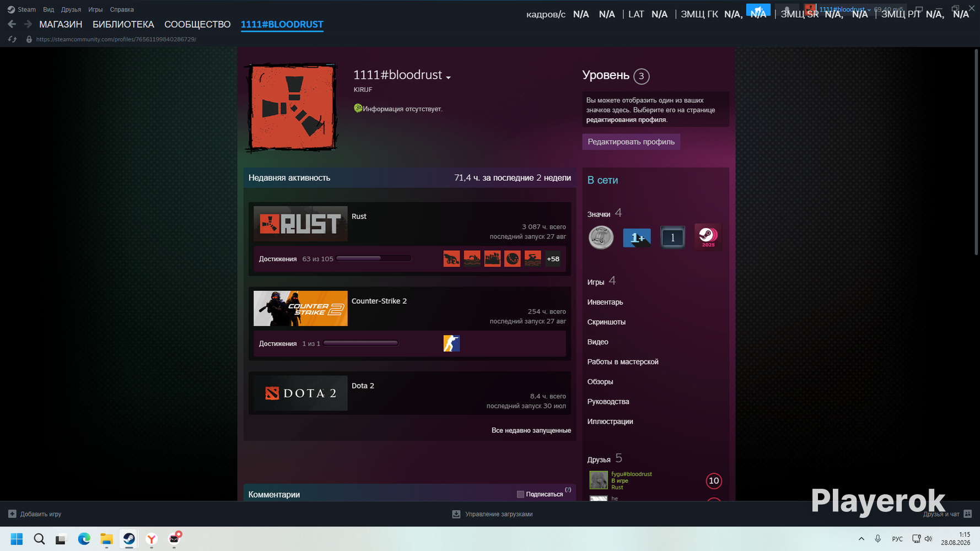Click the page vertical scrollbar

pos(975,152)
